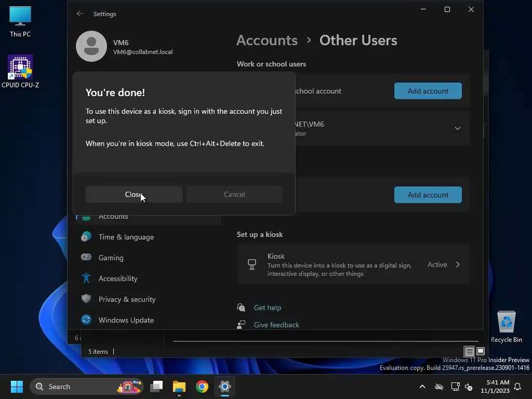Select the Accounts sidebar item
Screen dimensions: 532x399
coord(148,219)
